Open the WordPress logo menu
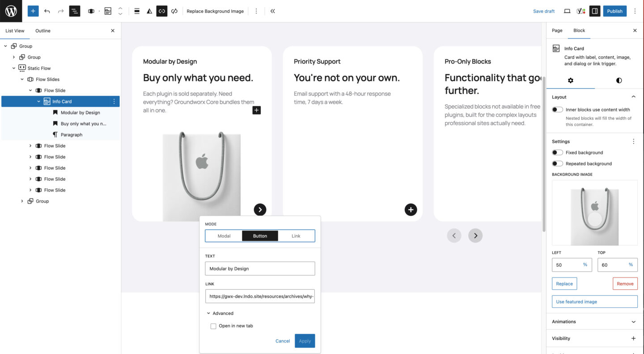This screenshot has width=644, height=354. click(x=11, y=11)
